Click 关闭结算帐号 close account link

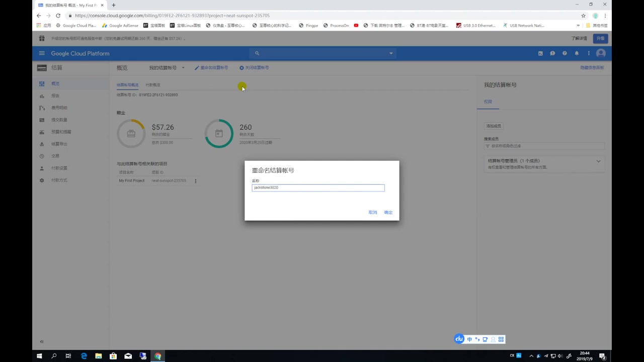coord(254,67)
